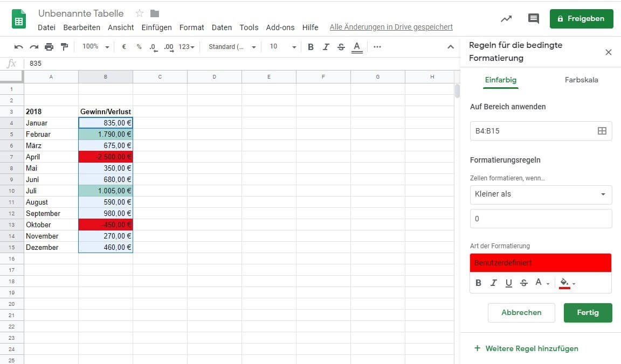This screenshot has height=364, width=621.
Task: Open the zoom 100% dropdown
Action: pyautogui.click(x=95, y=47)
